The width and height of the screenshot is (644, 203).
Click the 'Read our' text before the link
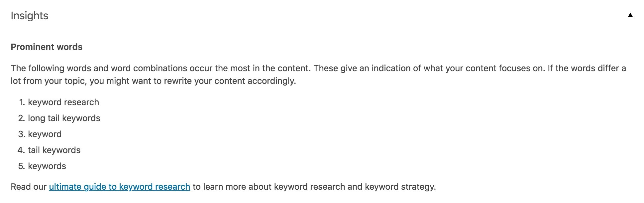point(29,187)
